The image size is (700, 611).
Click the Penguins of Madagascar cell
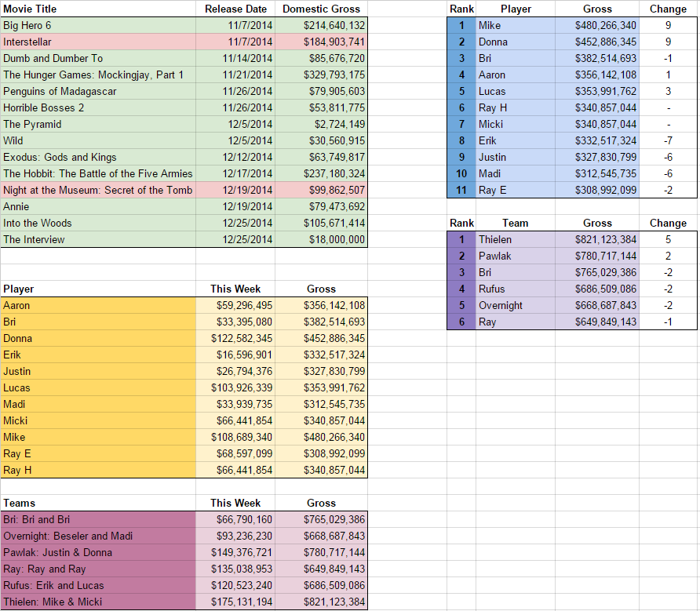click(x=98, y=92)
